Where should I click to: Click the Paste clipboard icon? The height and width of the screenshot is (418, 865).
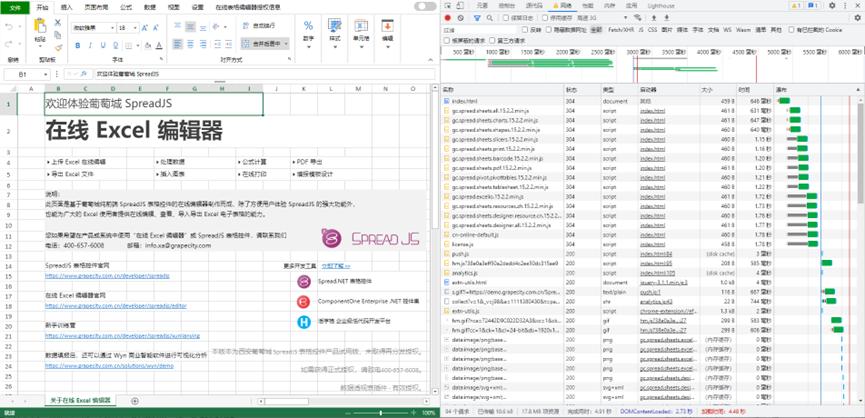40,26
